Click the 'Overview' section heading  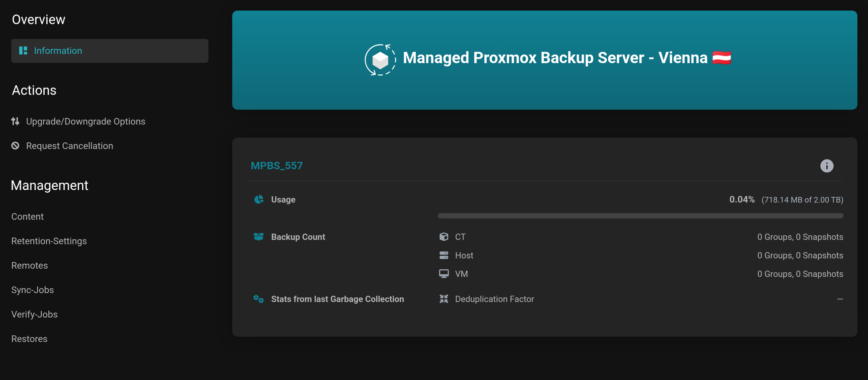tap(38, 19)
